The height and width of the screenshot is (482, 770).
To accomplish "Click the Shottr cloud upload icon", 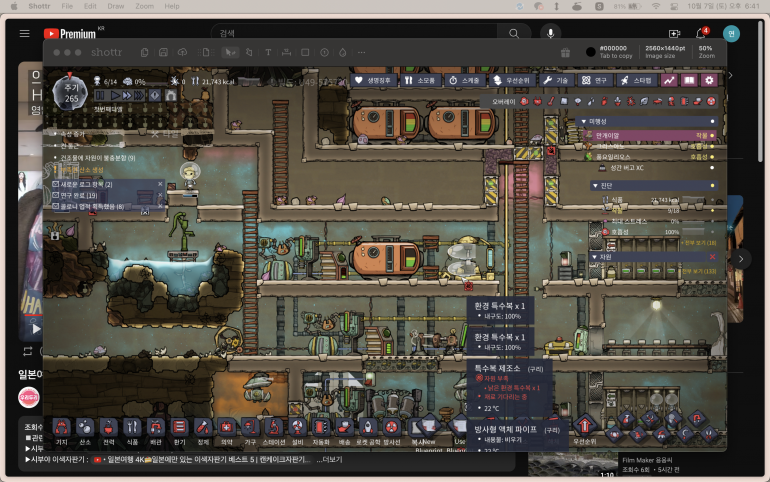I will coord(182,53).
